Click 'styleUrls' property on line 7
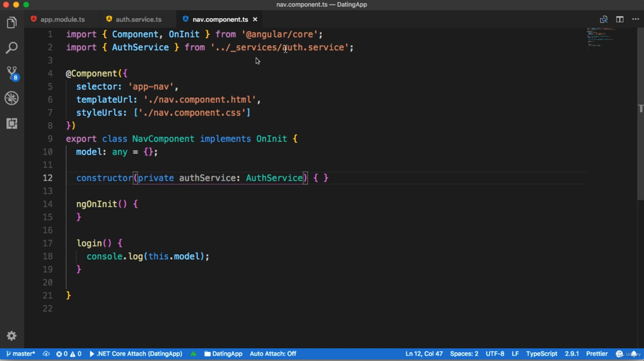Viewport: 644px width, 361px height. point(99,113)
